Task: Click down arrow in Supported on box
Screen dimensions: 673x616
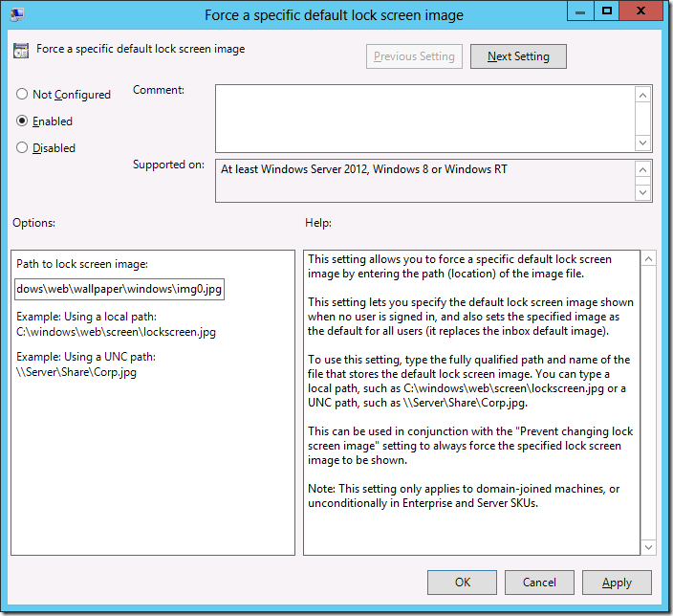Action: pos(643,192)
